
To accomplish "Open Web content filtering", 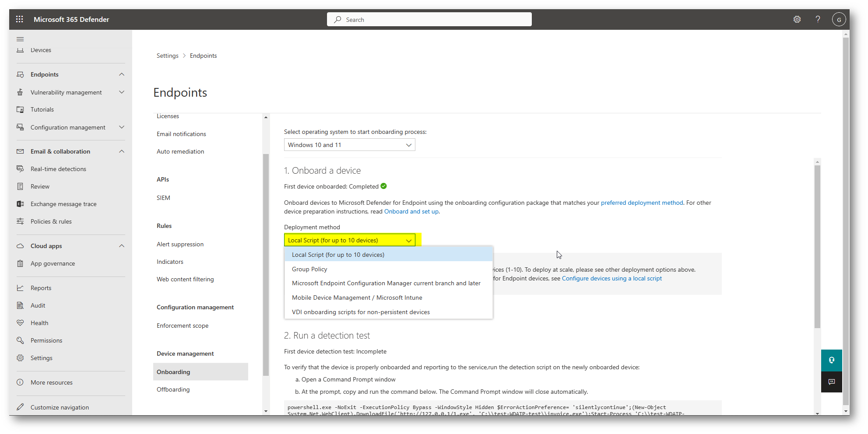I will [x=185, y=279].
